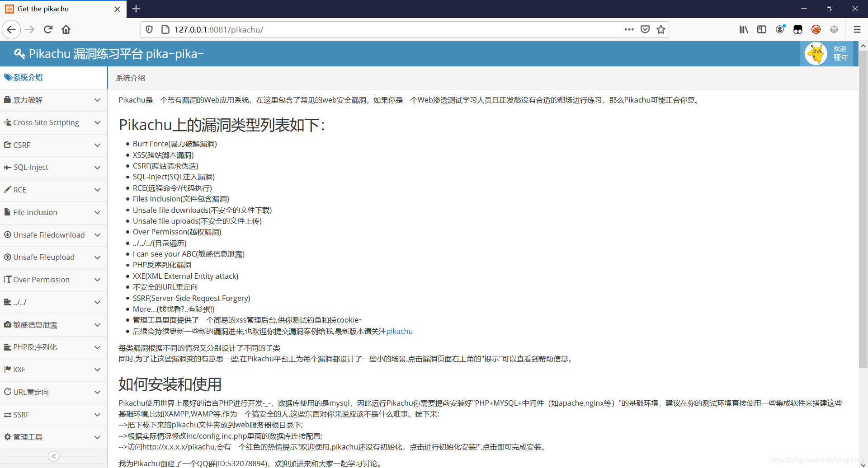Expand the RCE submenu chevron
Image resolution: width=868 pixels, height=468 pixels.
coord(97,190)
